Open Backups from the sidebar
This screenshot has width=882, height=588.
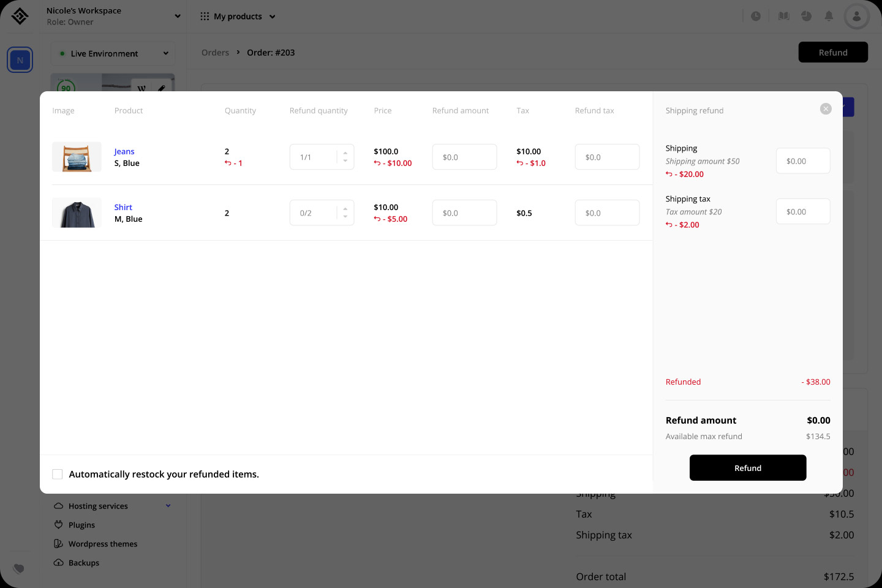pos(83,562)
